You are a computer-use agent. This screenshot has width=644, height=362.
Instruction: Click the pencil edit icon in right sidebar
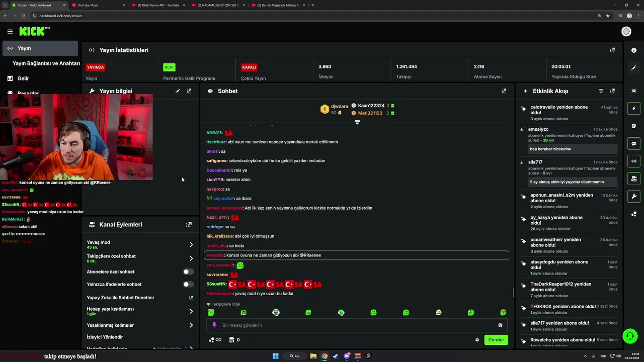[634, 68]
